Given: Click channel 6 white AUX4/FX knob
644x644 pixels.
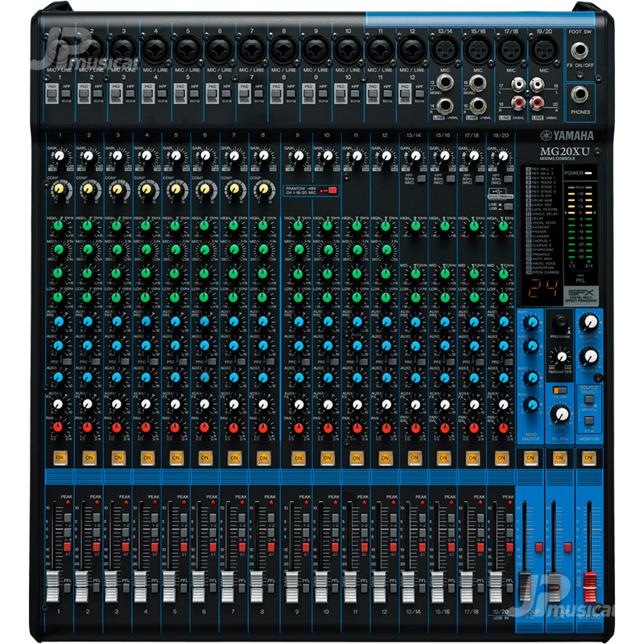Looking at the screenshot, I should point(204,405).
